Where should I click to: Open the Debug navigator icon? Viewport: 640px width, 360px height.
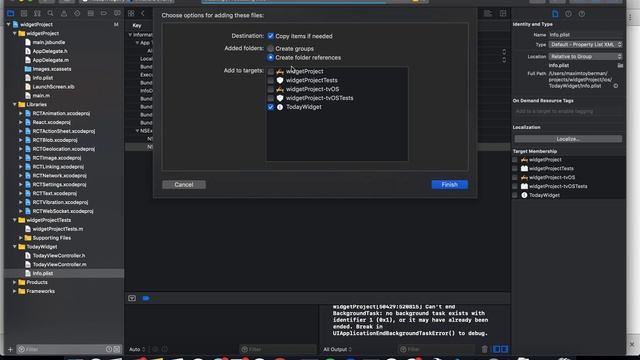point(91,13)
